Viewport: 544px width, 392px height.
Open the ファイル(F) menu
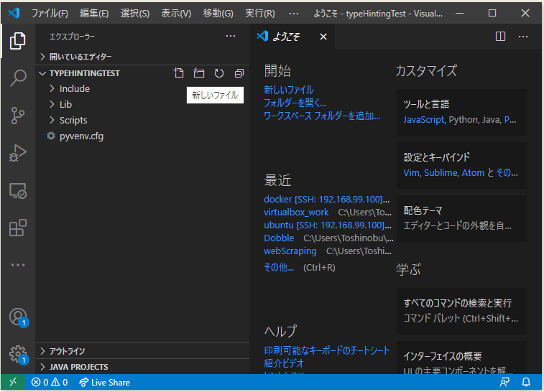click(x=50, y=13)
